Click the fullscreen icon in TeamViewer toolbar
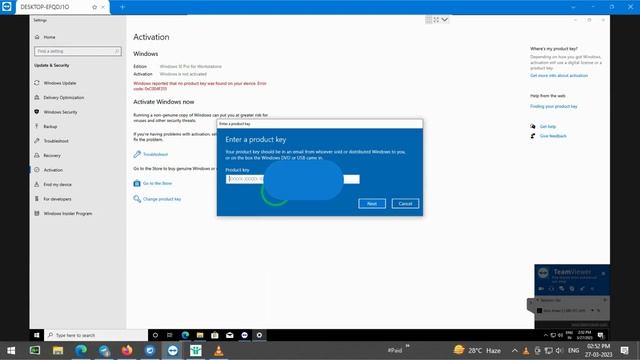The height and width of the screenshot is (360, 640). (436, 20)
